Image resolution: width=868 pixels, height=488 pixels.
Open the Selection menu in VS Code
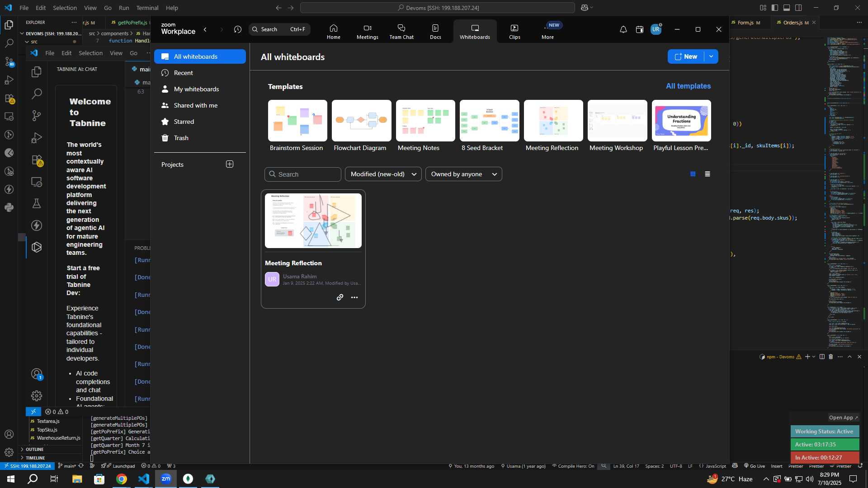[65, 8]
